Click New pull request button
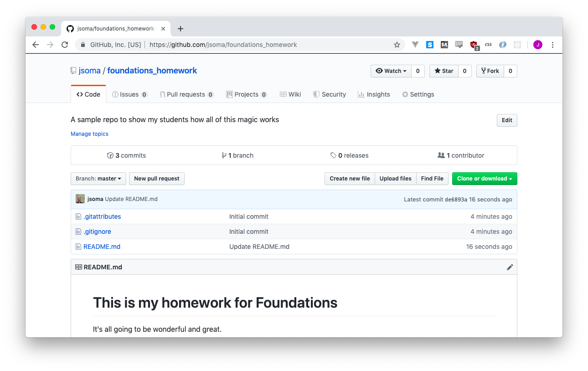Screen dimensions: 588x371 [157, 179]
